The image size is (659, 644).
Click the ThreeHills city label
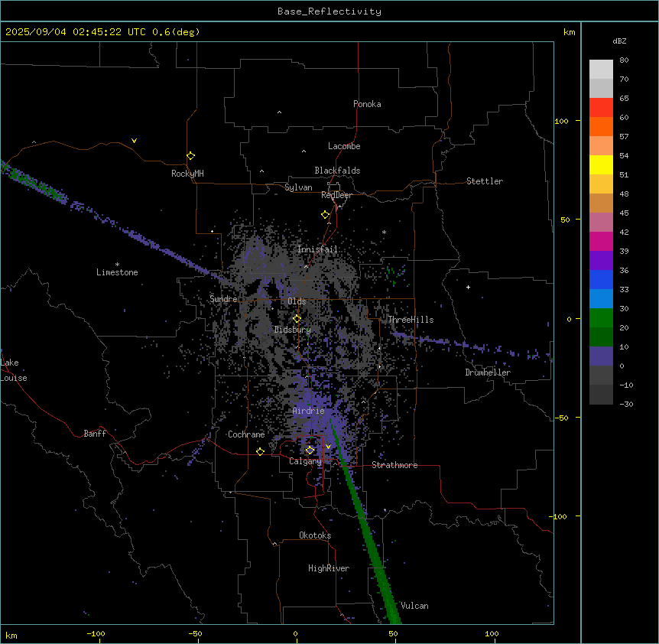pyautogui.click(x=411, y=320)
